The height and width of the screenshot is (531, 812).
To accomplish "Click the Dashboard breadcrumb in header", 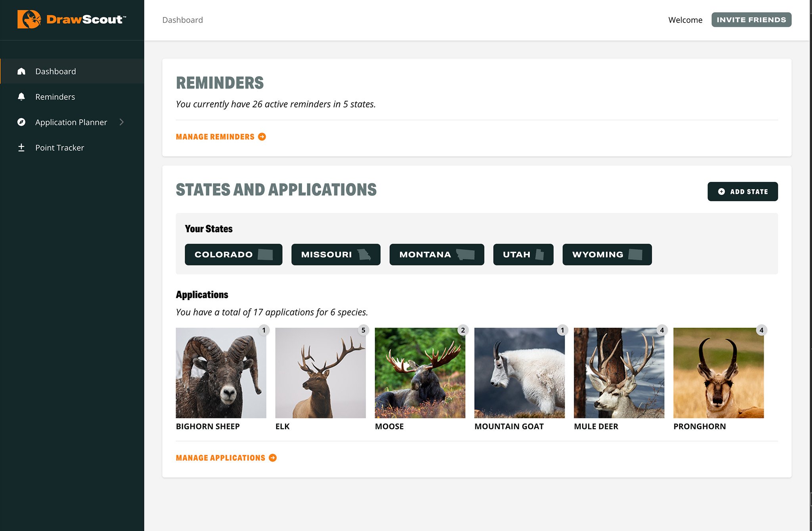I will (x=182, y=20).
